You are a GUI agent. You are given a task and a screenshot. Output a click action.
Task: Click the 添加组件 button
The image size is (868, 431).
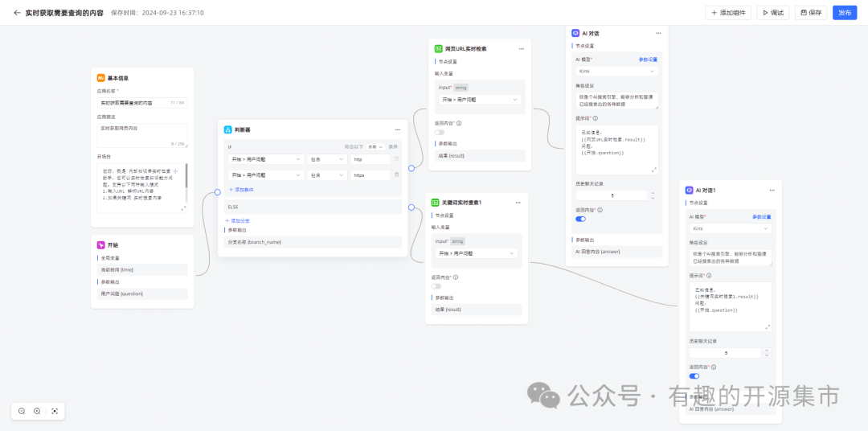(728, 13)
